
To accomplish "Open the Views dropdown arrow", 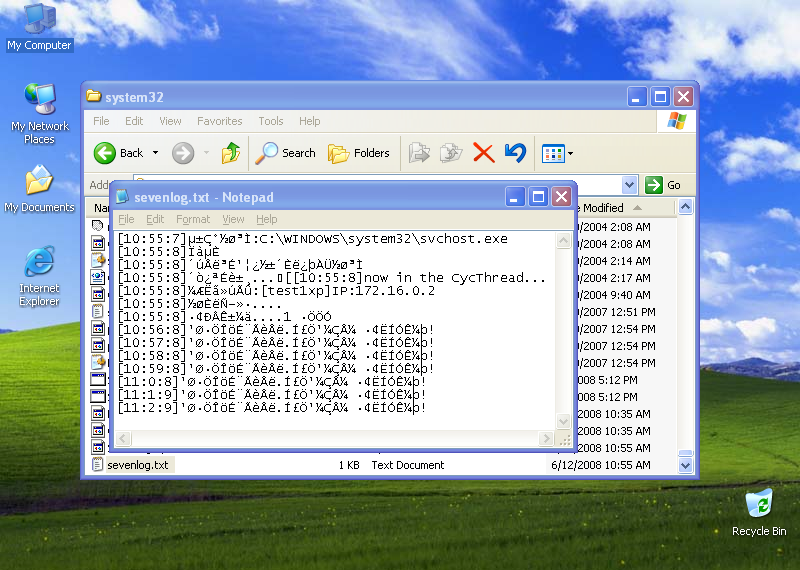I will (570, 153).
